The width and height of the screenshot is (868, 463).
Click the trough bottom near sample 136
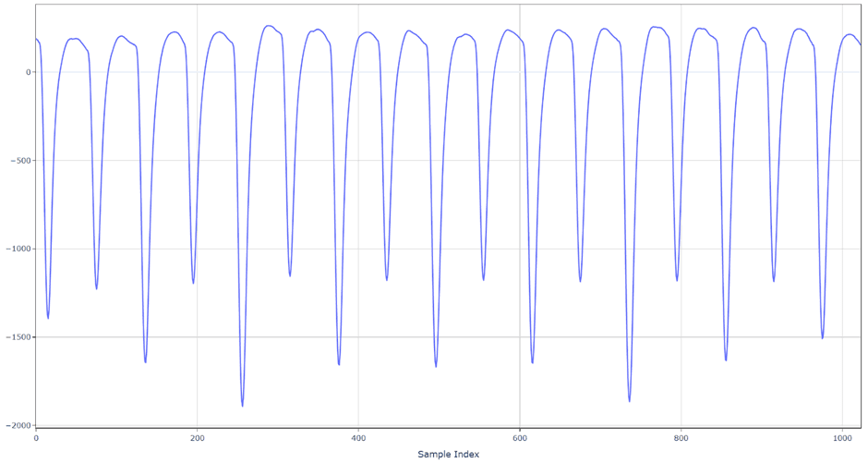[145, 361]
